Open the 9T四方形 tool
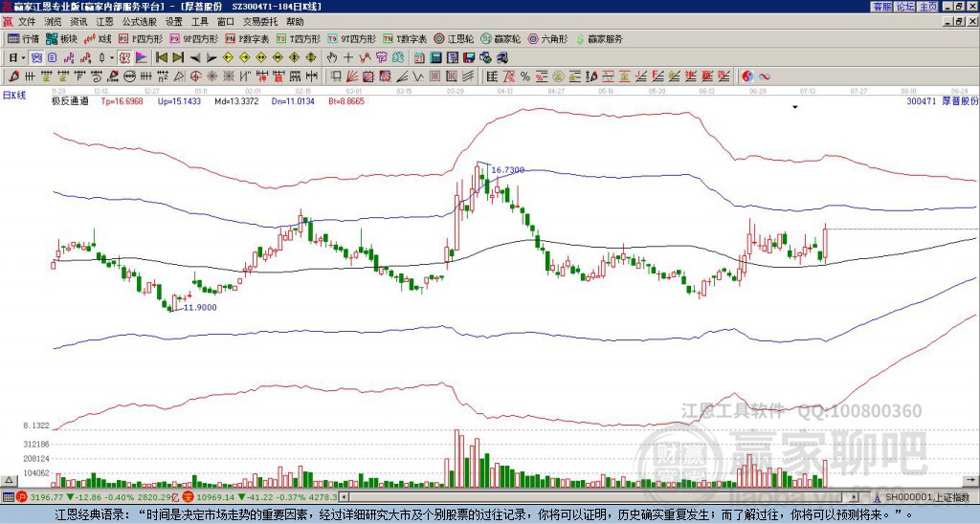Viewport: 980px width, 524px height. coord(351,38)
